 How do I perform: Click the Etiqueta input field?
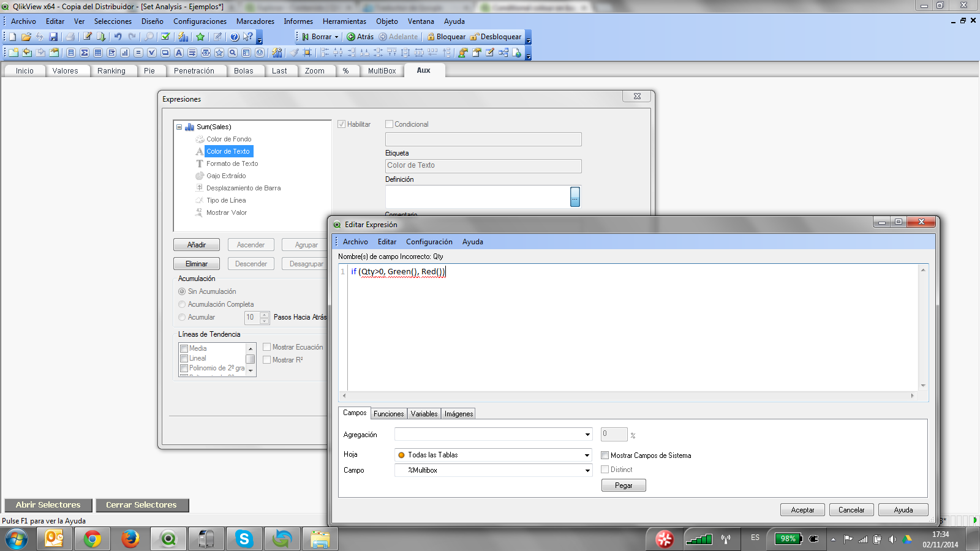pyautogui.click(x=483, y=166)
